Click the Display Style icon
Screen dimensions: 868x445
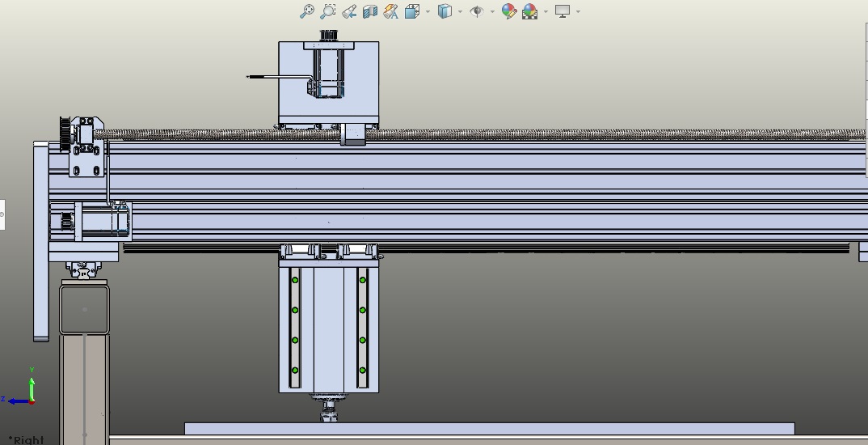pos(445,11)
